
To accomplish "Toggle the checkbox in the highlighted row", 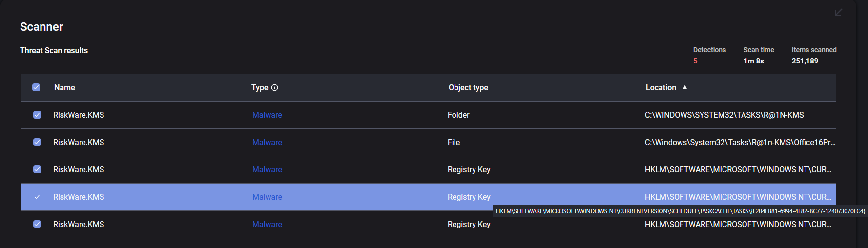I will [x=37, y=197].
